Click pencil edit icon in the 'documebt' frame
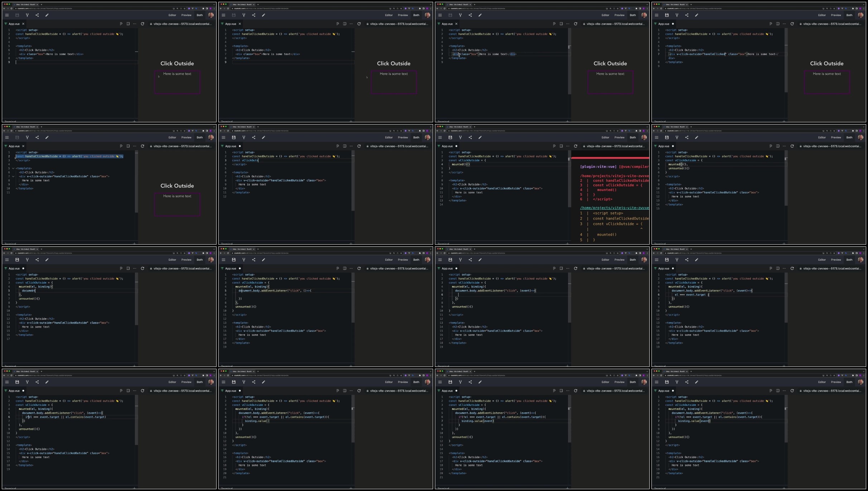Screen dimensions: 868x491 pos(47,260)
